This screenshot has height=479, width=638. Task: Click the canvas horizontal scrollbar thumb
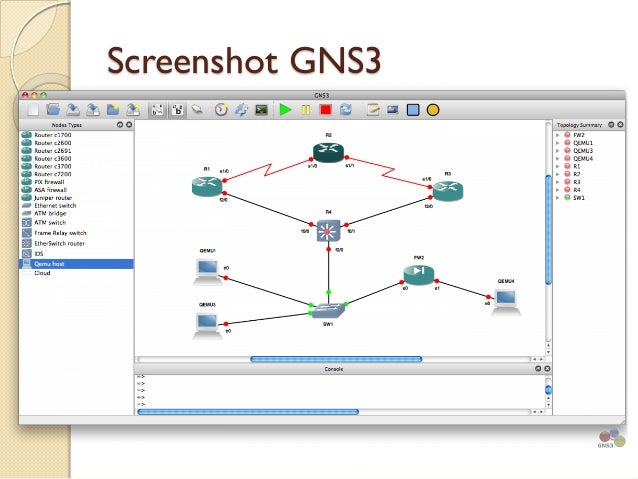(336, 359)
